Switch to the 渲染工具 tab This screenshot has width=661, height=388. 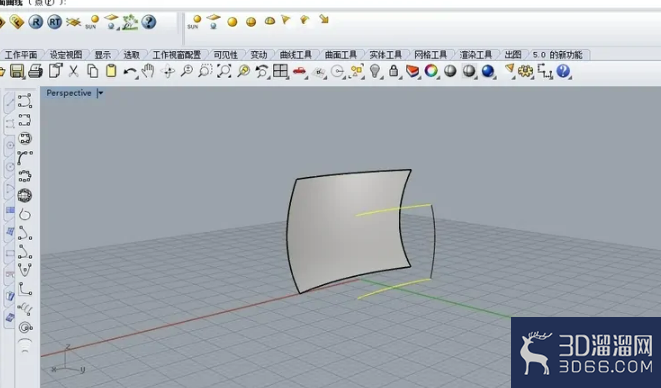pyautogui.click(x=476, y=55)
